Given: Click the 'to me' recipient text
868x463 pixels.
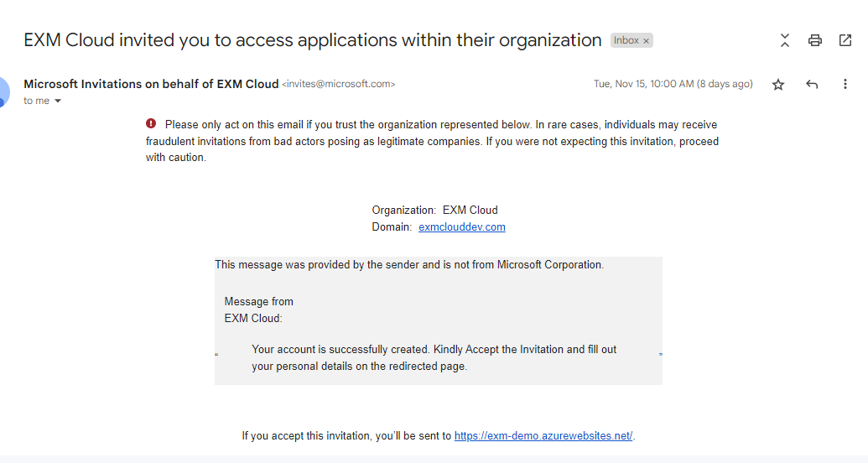Looking at the screenshot, I should click(x=37, y=101).
